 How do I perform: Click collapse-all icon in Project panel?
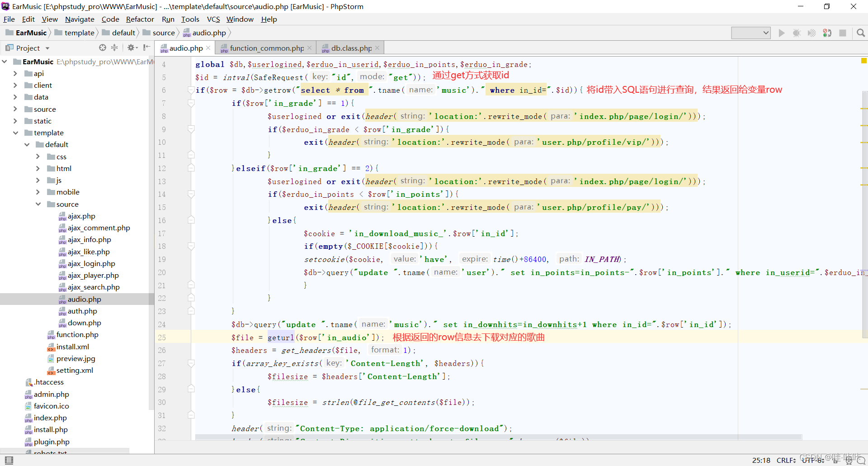[x=114, y=48]
